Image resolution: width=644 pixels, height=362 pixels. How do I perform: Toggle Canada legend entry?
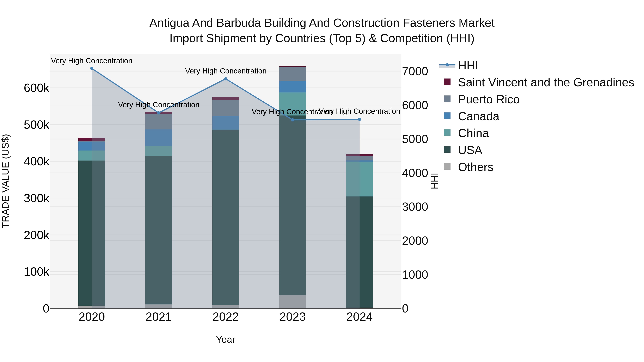pos(472,116)
